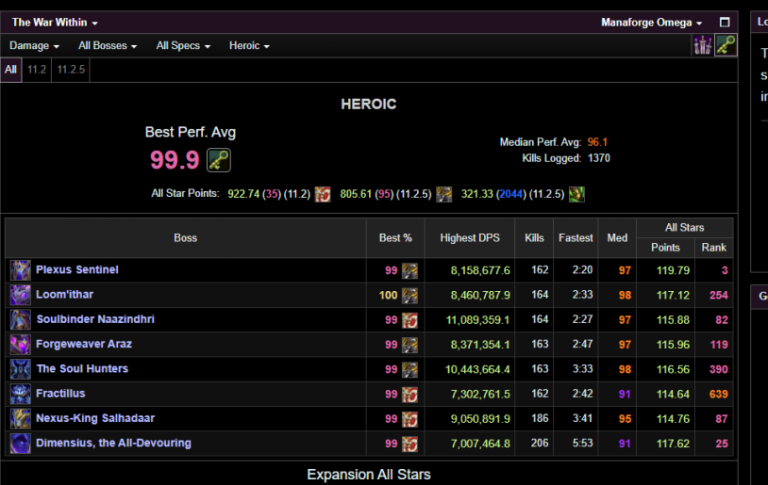Viewport: 768px width, 485px height.
Task: Click the Plexus Sentinel boss portrait icon
Action: (21, 270)
